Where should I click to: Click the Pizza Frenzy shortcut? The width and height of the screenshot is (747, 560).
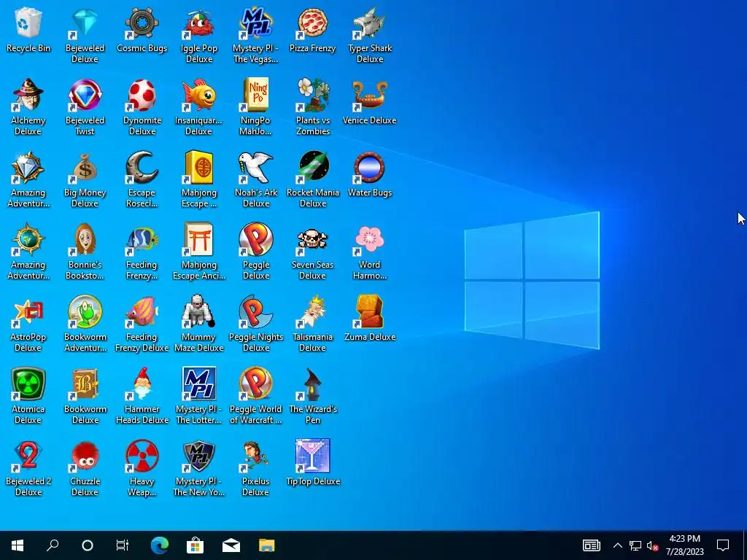tap(312, 23)
